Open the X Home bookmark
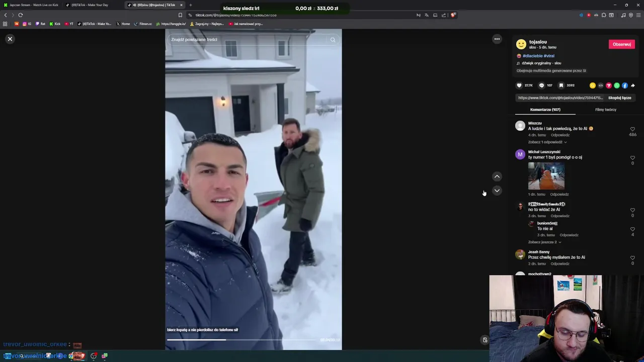644x362 pixels. point(123,24)
